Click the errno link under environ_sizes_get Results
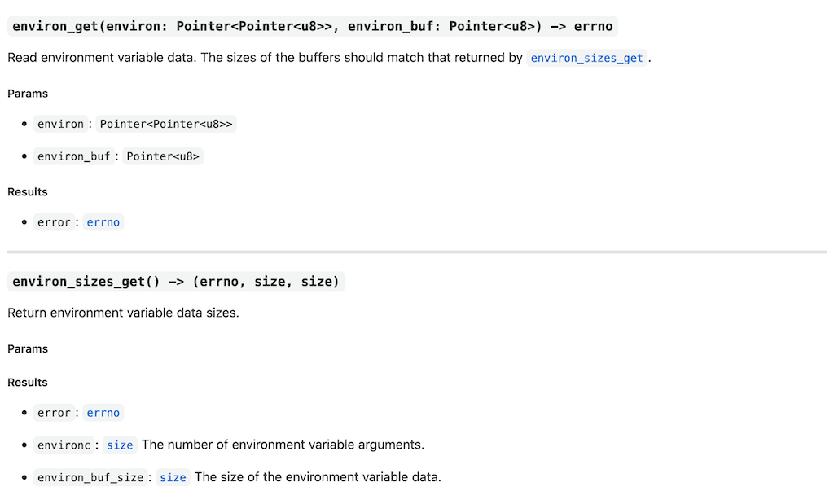Image resolution: width=834 pixels, height=504 pixels. 103,413
